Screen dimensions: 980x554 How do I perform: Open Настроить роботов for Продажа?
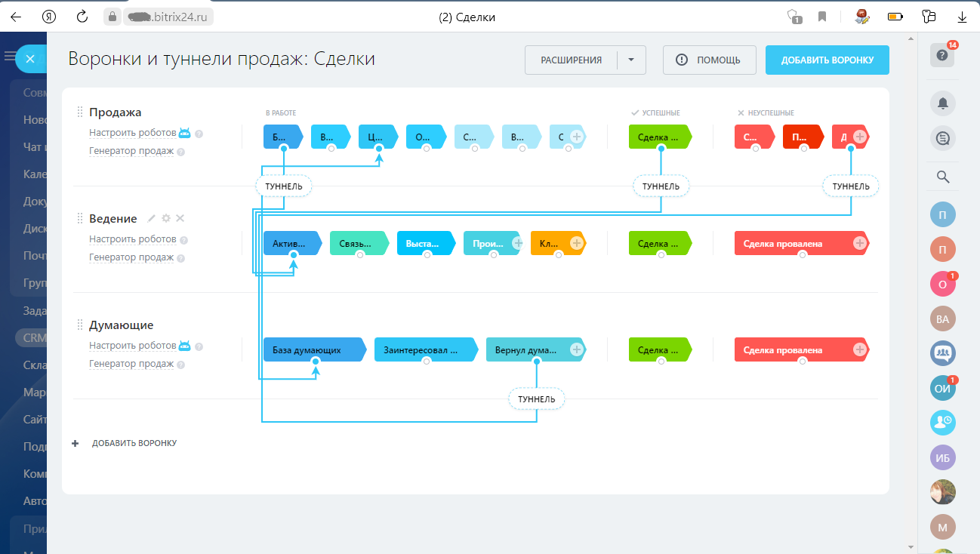pos(132,133)
